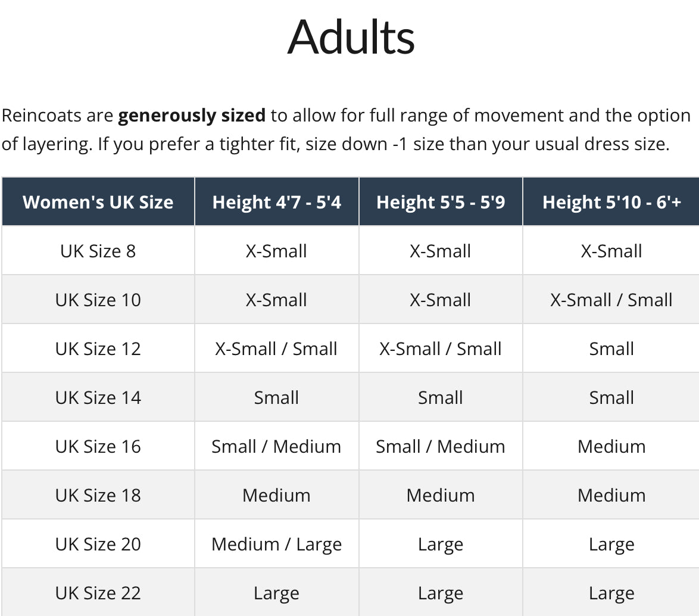This screenshot has height=616, width=699.
Task: Click "Small / Medium" under Height 5'5 - 5'9
Action: (x=441, y=446)
